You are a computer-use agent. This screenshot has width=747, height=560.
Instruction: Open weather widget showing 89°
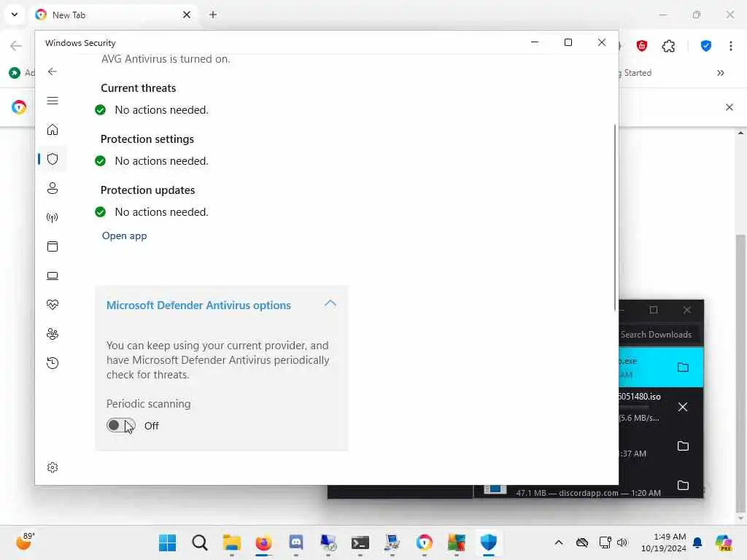coord(24,542)
